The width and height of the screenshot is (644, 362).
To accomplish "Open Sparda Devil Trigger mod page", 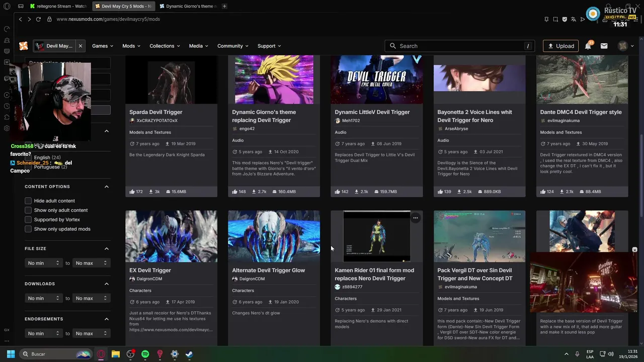I will [x=156, y=112].
